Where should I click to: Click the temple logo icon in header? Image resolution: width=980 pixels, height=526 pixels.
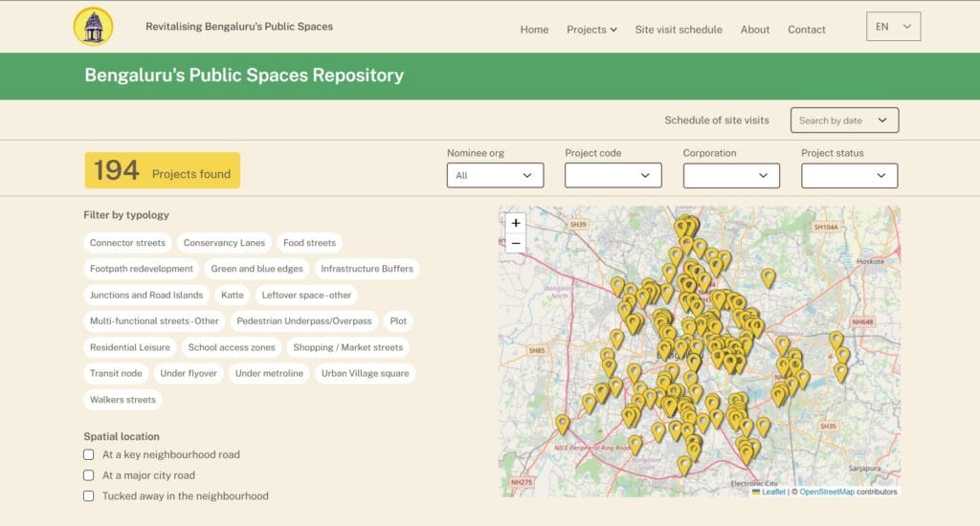[x=93, y=27]
